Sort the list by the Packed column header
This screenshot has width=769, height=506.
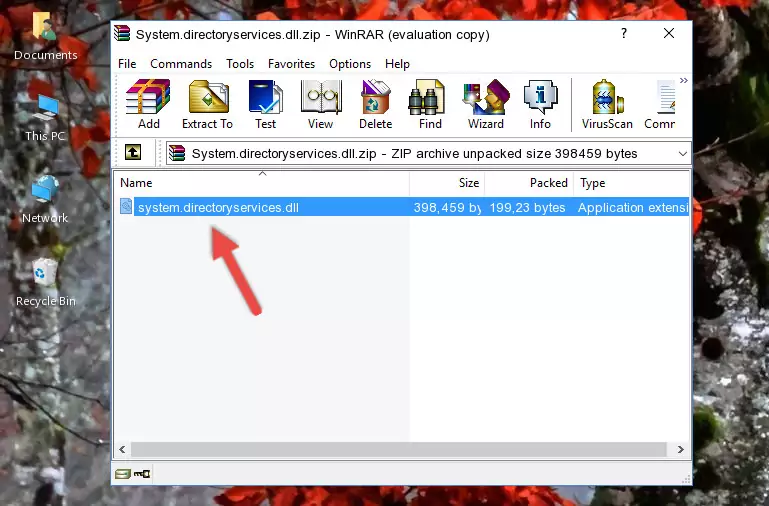coord(529,183)
